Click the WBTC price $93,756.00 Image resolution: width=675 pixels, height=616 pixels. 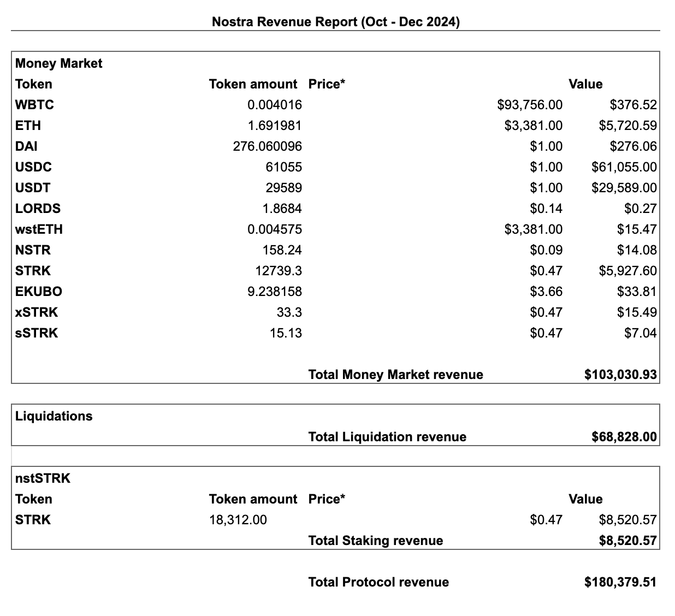coord(529,105)
